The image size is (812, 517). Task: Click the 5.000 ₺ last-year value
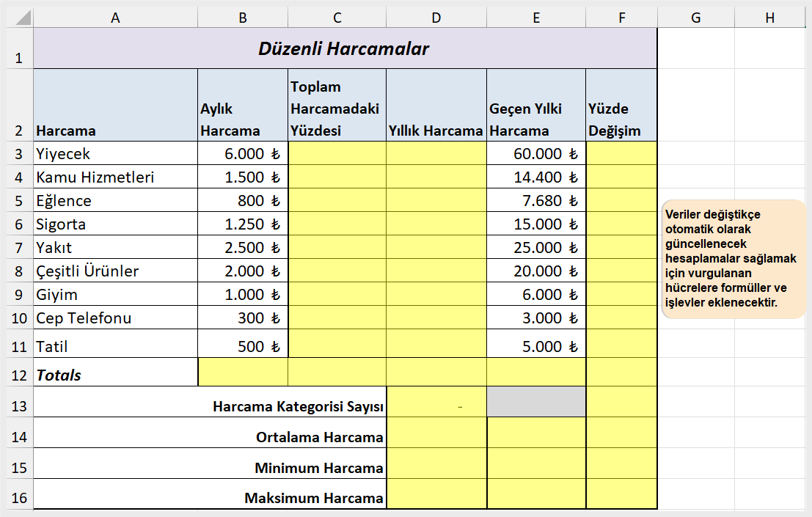pos(536,344)
